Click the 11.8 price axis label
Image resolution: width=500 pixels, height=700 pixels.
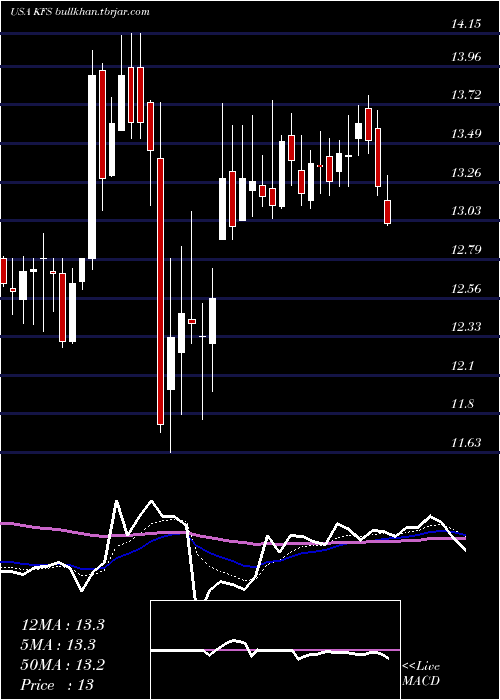463,404
